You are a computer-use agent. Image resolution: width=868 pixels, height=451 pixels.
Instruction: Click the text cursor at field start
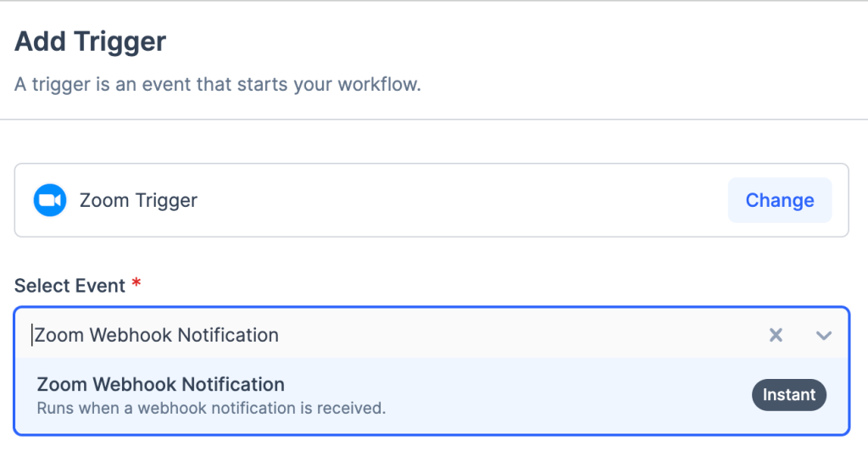pyautogui.click(x=32, y=335)
